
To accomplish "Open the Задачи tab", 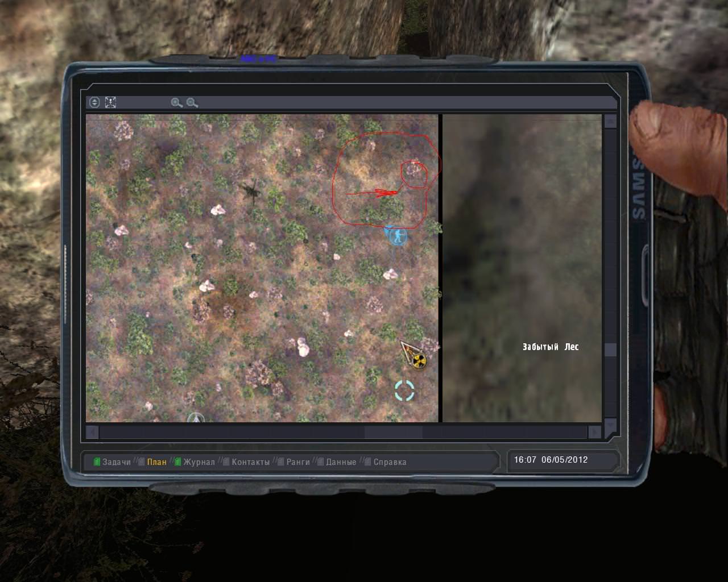I will (x=113, y=462).
